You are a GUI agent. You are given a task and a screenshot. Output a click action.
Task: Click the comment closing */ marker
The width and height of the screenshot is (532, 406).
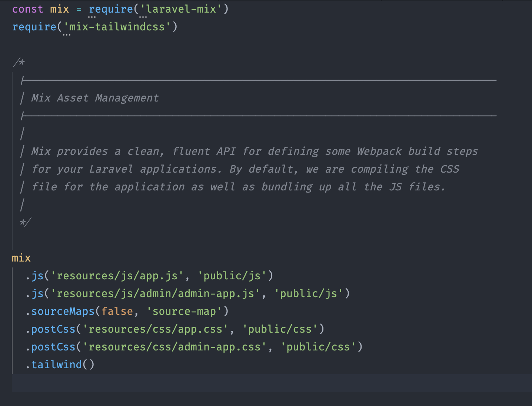coord(25,222)
